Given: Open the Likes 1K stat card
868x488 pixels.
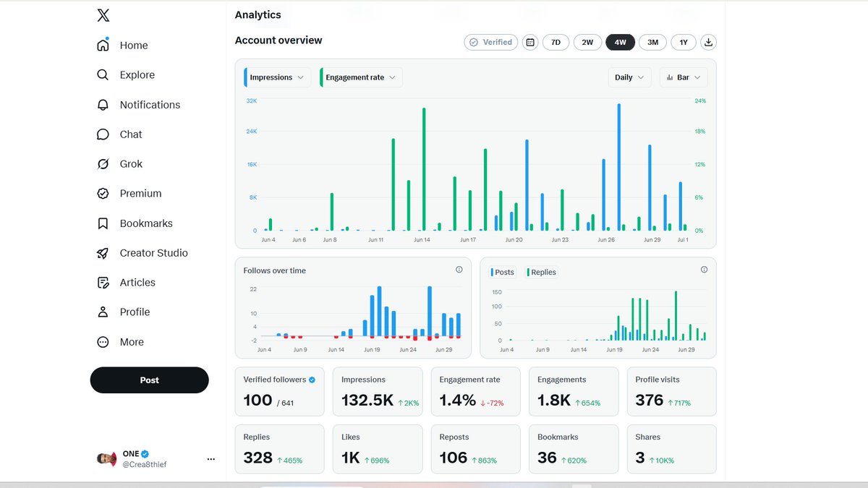Looking at the screenshot, I should tap(378, 449).
